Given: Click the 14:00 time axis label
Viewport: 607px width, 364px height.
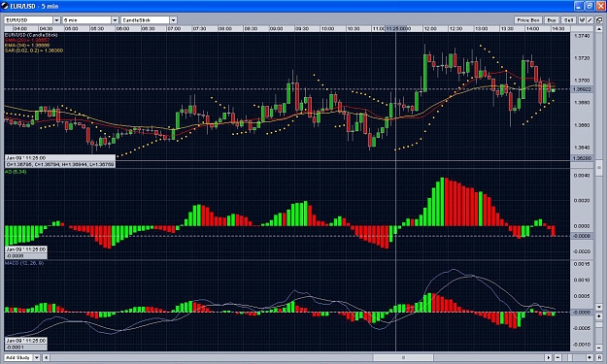Looking at the screenshot, I should click(532, 29).
